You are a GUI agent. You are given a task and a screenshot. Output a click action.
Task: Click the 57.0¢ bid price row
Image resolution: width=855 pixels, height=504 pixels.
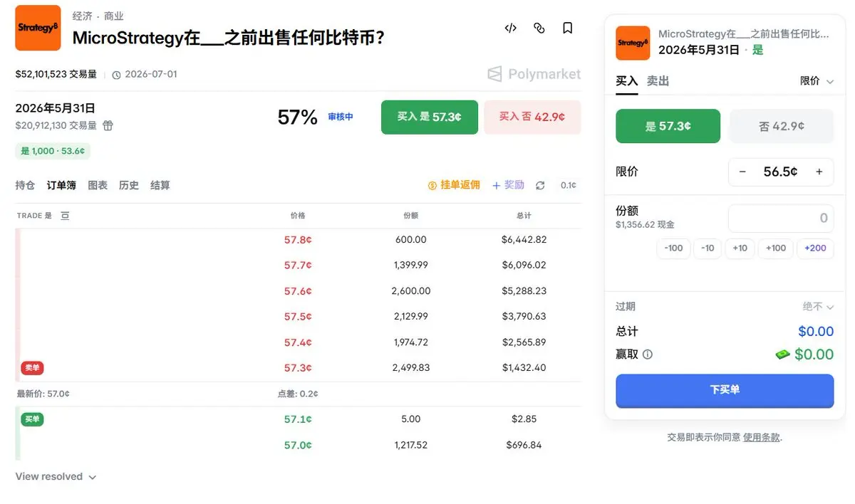298,445
